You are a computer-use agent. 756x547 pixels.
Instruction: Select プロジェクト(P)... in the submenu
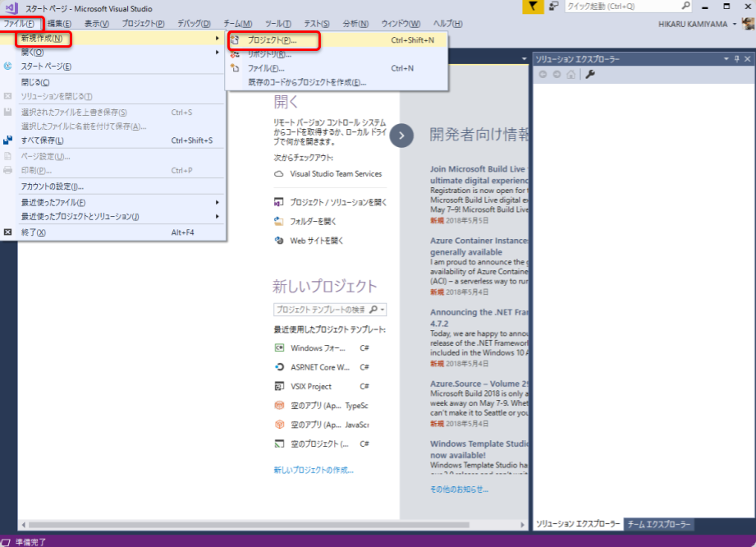(337, 40)
